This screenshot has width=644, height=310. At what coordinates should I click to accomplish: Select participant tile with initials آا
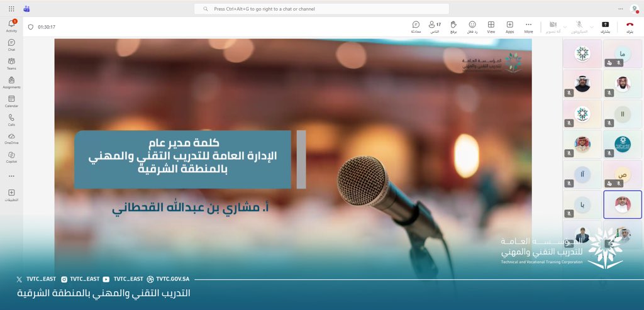click(x=582, y=175)
